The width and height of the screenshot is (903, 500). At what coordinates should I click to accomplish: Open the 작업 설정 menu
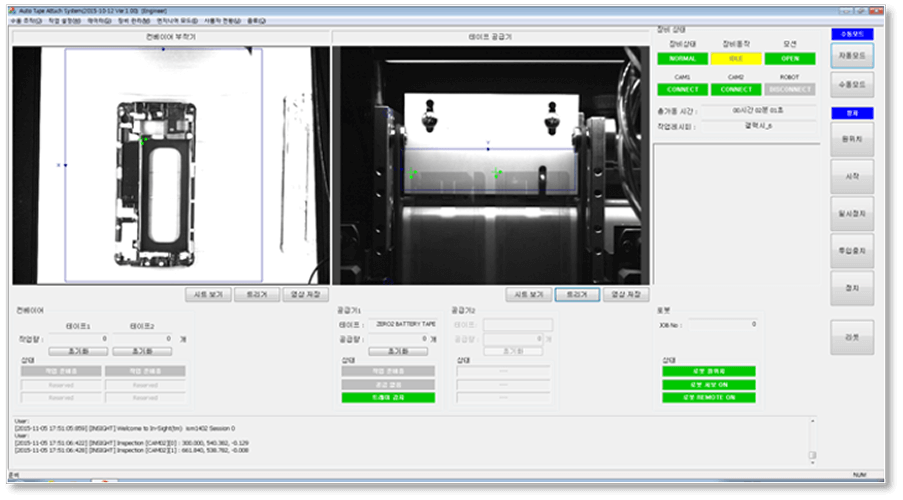coord(64,20)
